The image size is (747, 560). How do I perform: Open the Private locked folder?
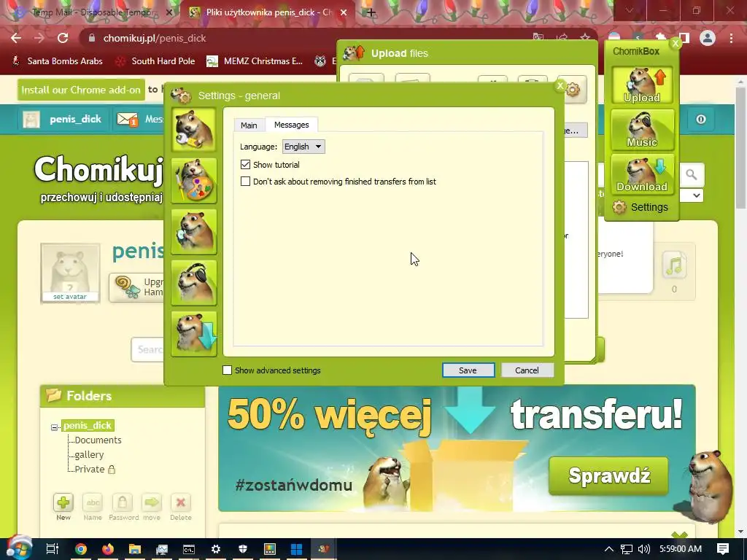(x=90, y=469)
